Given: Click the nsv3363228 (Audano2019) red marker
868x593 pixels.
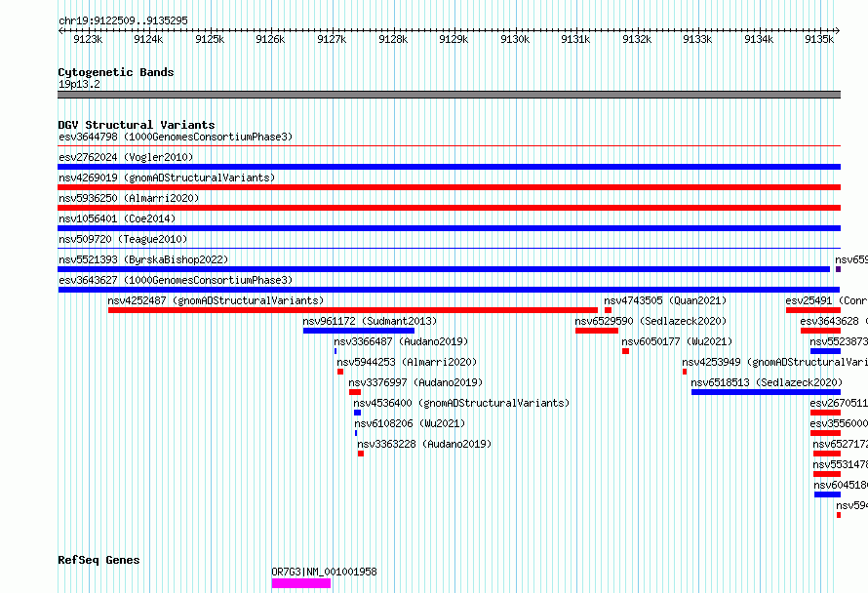Looking at the screenshot, I should click(361, 454).
